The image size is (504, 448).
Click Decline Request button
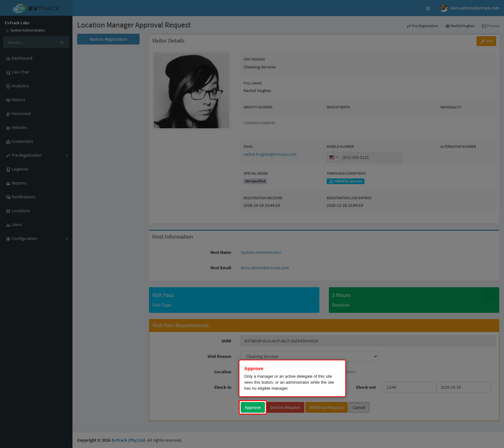[x=285, y=407]
